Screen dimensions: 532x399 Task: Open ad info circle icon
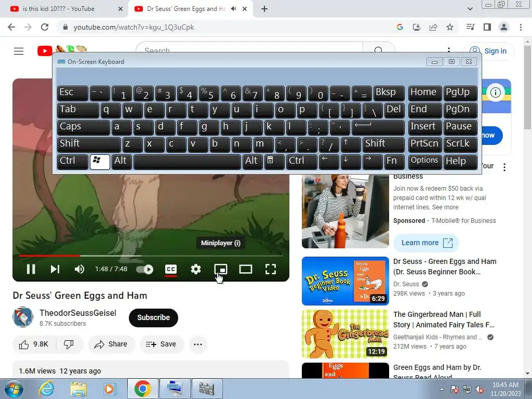pyautogui.click(x=495, y=92)
